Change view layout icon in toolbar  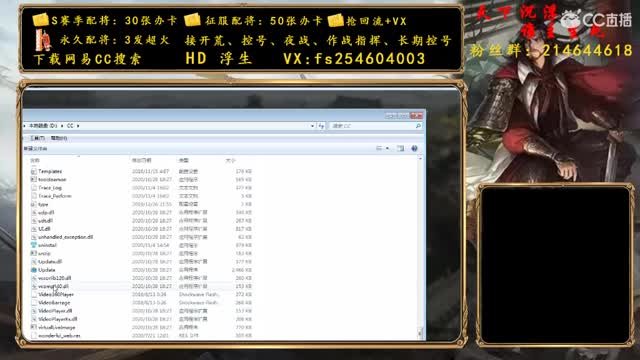(379, 149)
